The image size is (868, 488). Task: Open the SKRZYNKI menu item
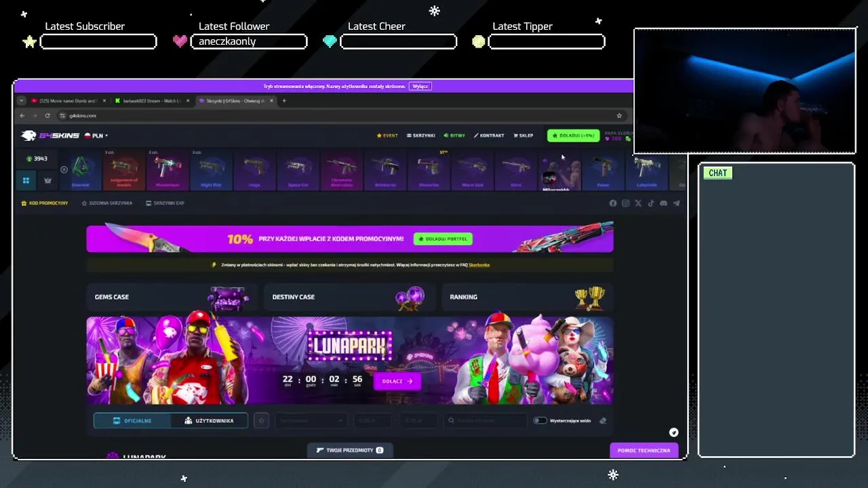(x=421, y=136)
